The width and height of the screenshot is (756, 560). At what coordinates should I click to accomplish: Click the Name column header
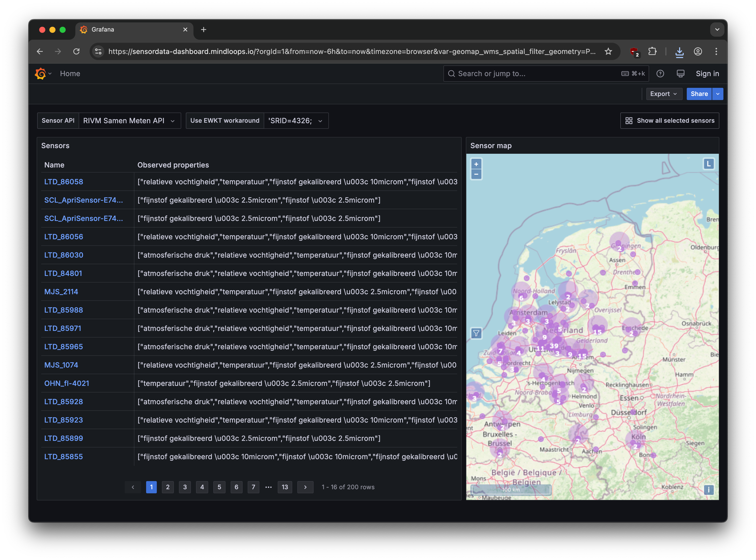pos(54,165)
